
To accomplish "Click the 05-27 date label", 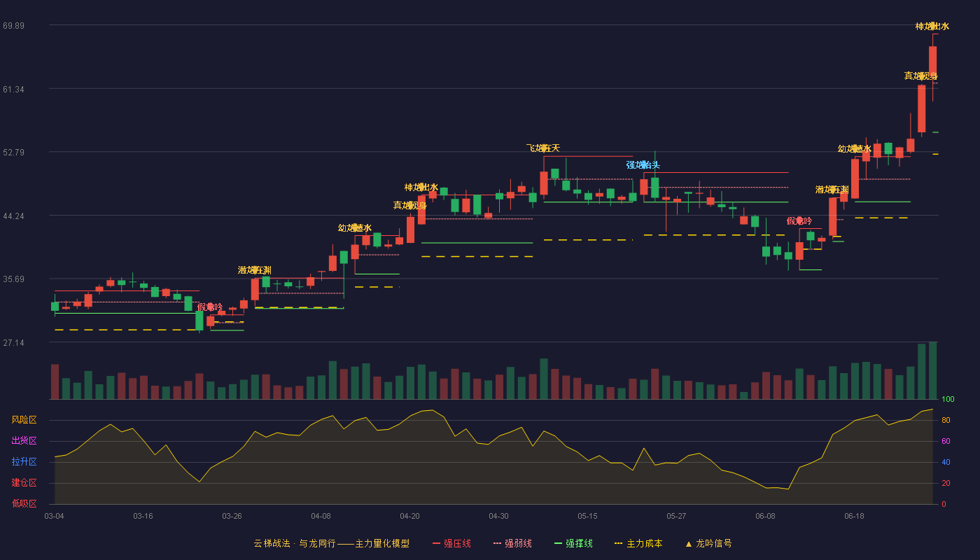I will [676, 516].
